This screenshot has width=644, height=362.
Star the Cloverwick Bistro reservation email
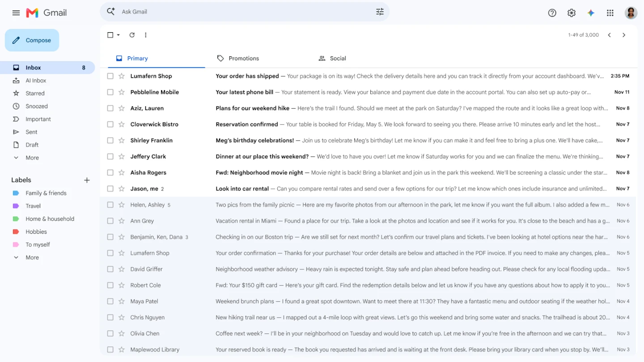point(121,124)
